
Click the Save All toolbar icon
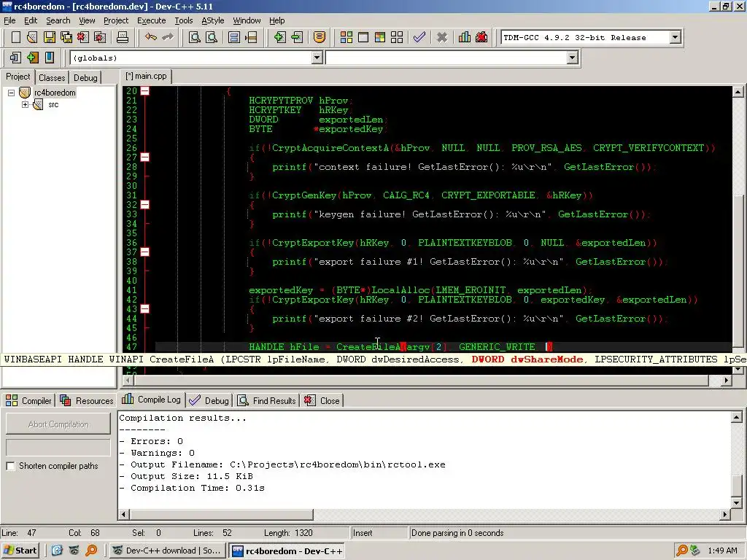tap(66, 37)
